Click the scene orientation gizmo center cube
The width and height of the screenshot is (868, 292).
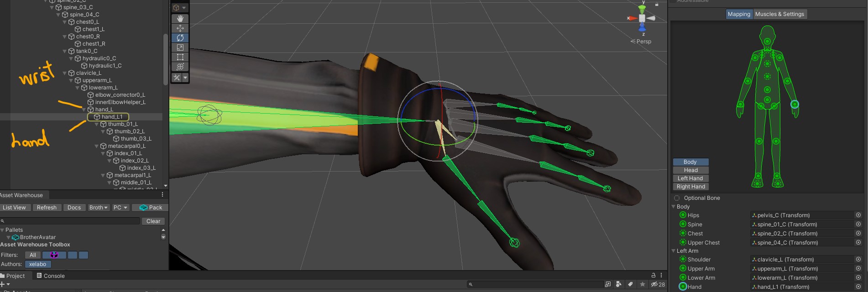pos(642,18)
